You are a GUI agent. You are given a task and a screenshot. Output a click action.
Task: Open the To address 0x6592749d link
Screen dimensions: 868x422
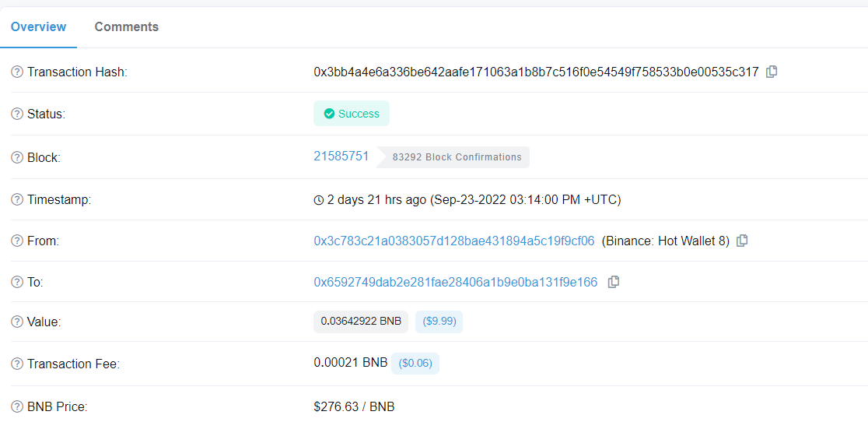tap(456, 282)
